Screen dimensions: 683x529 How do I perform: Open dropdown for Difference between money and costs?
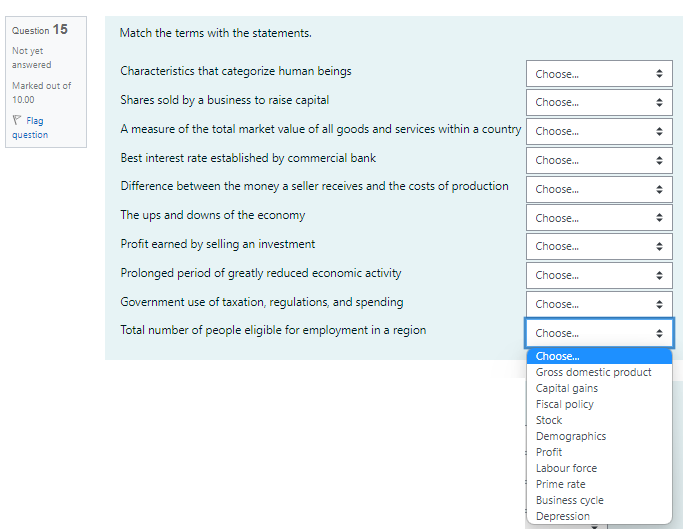click(x=599, y=189)
